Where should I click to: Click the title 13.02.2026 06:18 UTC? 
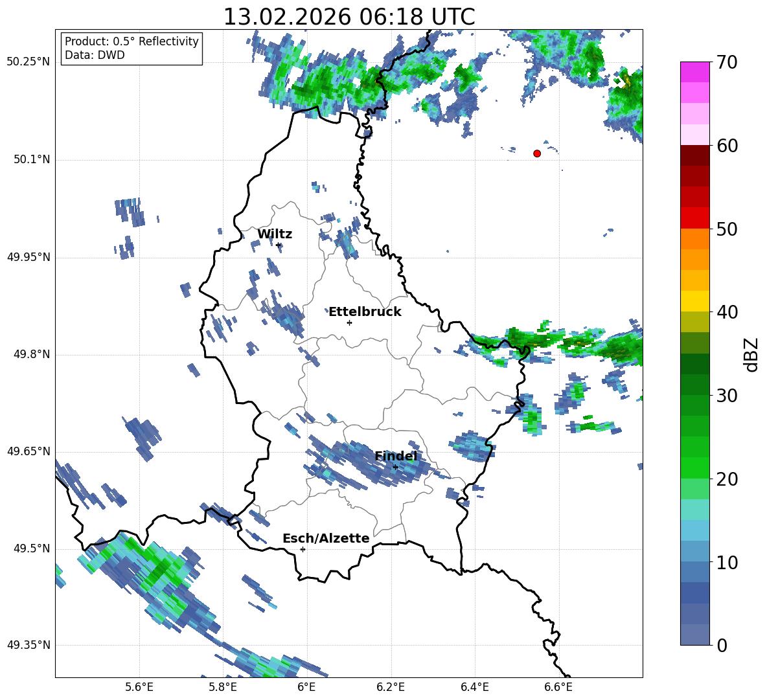pos(349,17)
